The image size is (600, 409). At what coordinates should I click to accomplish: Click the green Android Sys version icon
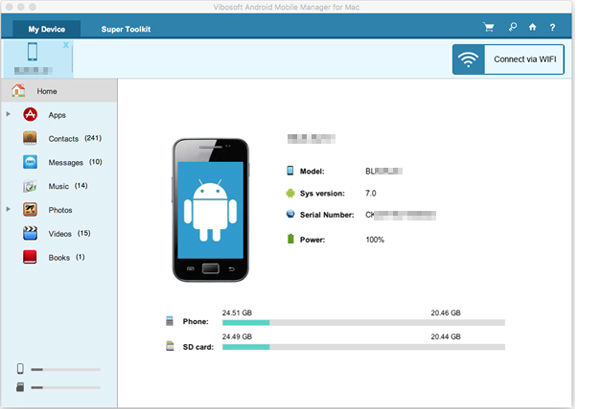pos(290,193)
